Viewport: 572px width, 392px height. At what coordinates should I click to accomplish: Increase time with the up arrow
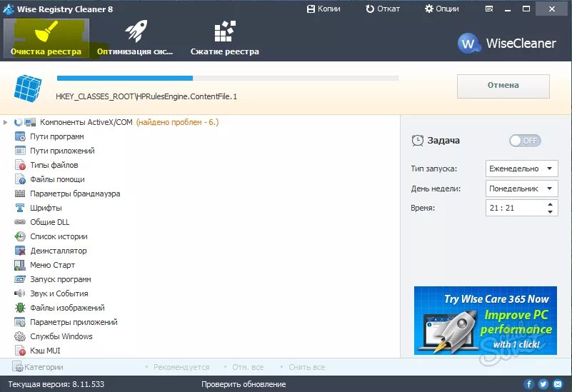click(x=550, y=203)
